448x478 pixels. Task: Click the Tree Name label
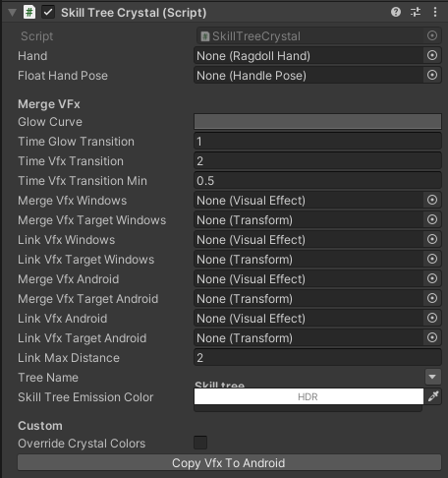tap(48, 378)
